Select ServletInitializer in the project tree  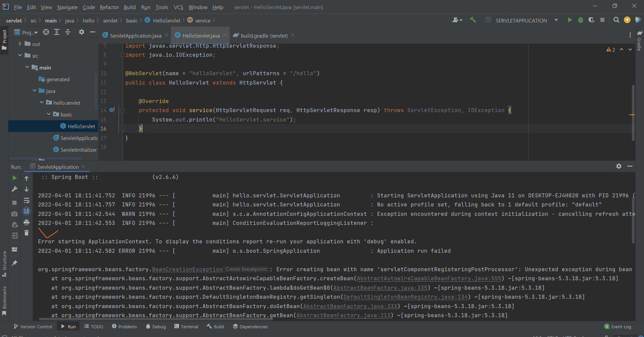79,150
